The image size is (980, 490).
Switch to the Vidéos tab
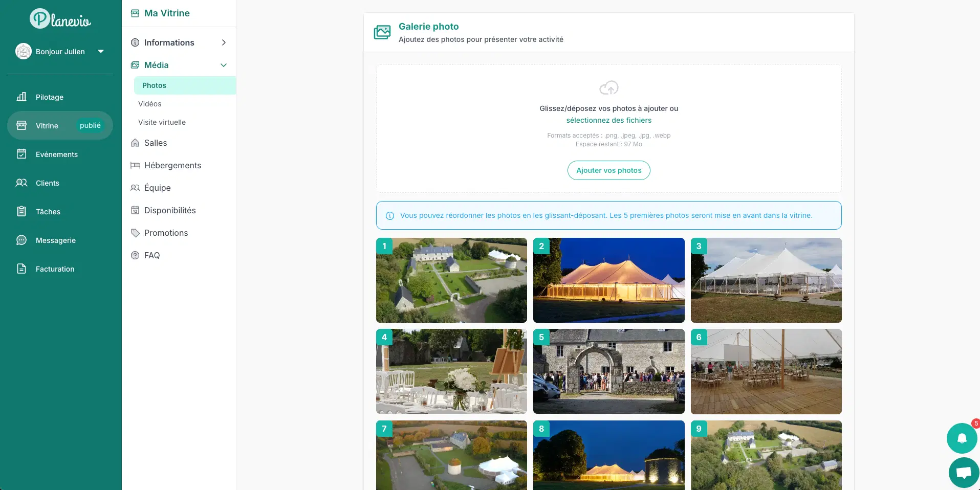point(150,104)
